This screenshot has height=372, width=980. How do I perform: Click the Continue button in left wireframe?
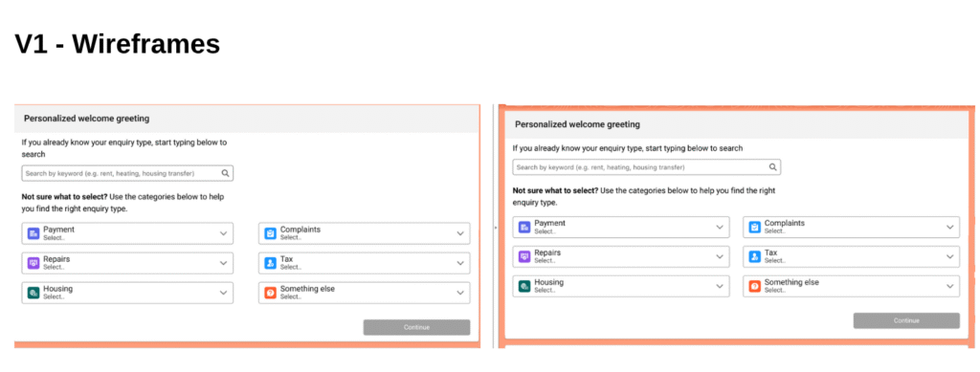coord(417,327)
